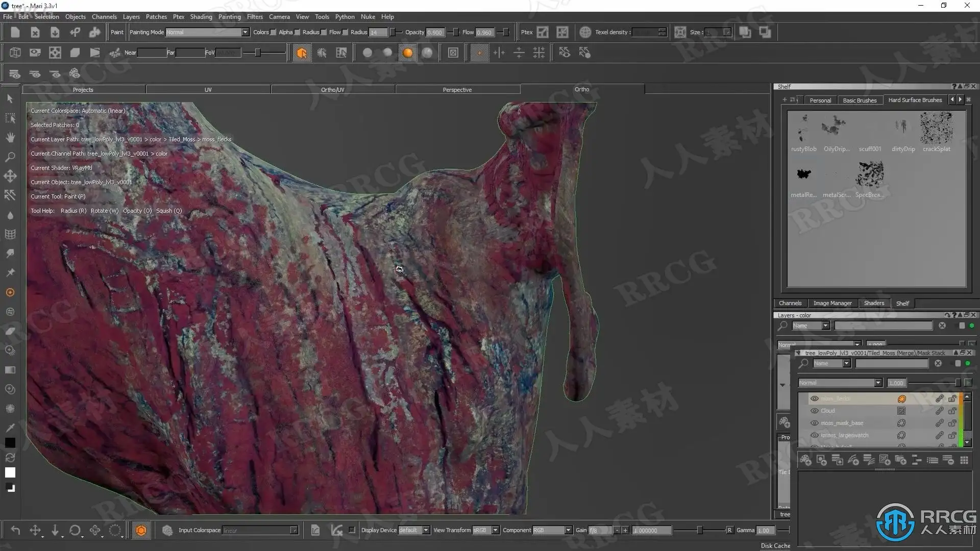980x551 pixels.
Task: Open the Shading menu
Action: pos(201,17)
